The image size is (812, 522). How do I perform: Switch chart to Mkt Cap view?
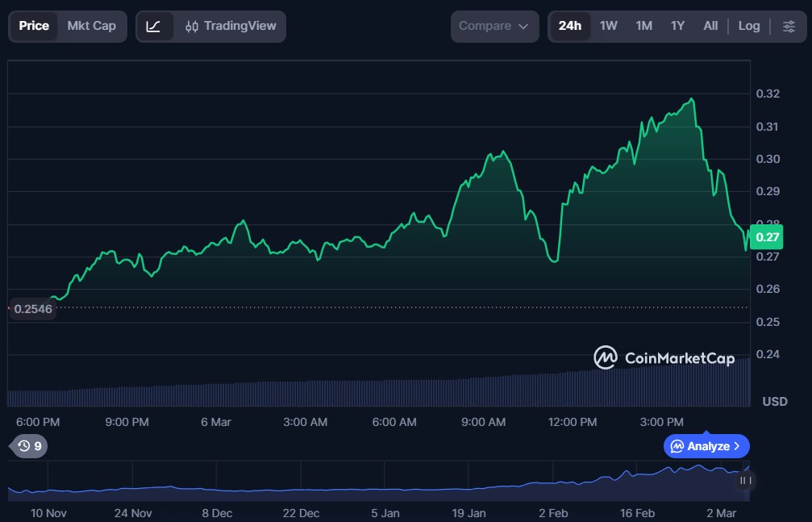(91, 26)
